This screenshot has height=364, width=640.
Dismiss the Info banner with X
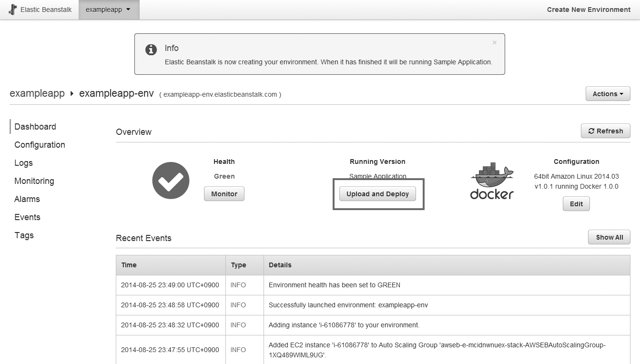tap(494, 43)
